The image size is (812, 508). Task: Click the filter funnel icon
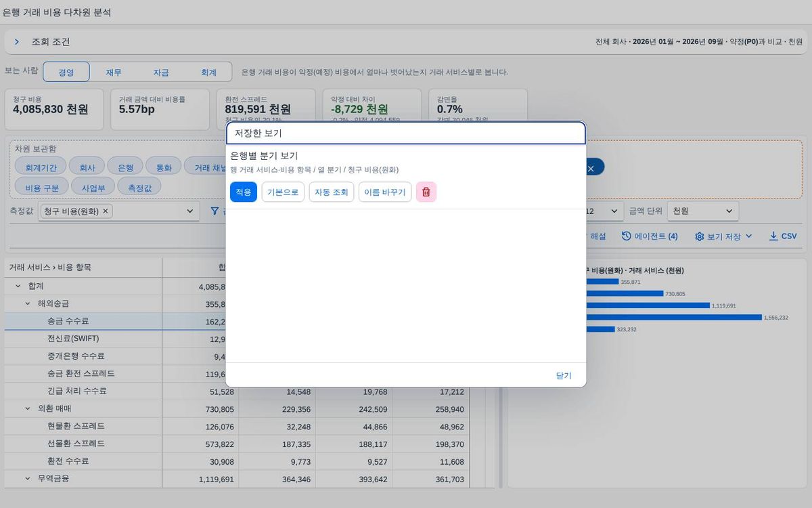pos(215,211)
